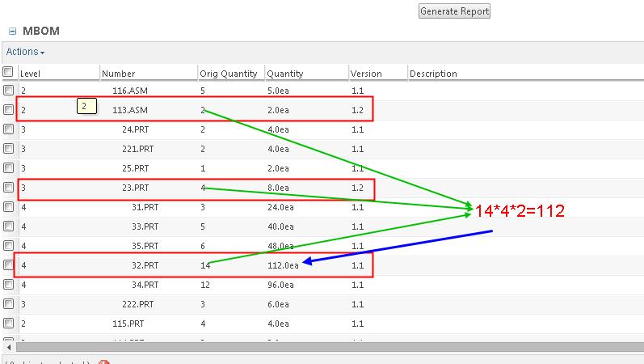This screenshot has width=644, height=364.
Task: Select the checkbox for 24.PRT
Action: pyautogui.click(x=8, y=129)
